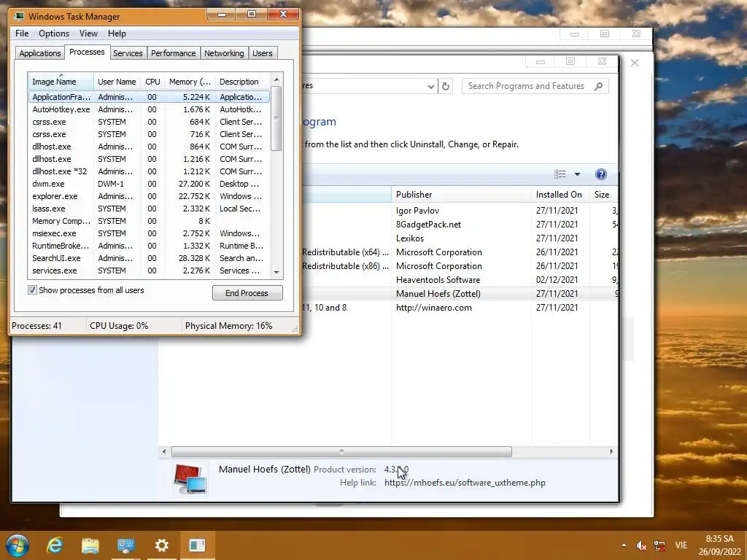
Task: Open the Help menu
Action: [117, 34]
